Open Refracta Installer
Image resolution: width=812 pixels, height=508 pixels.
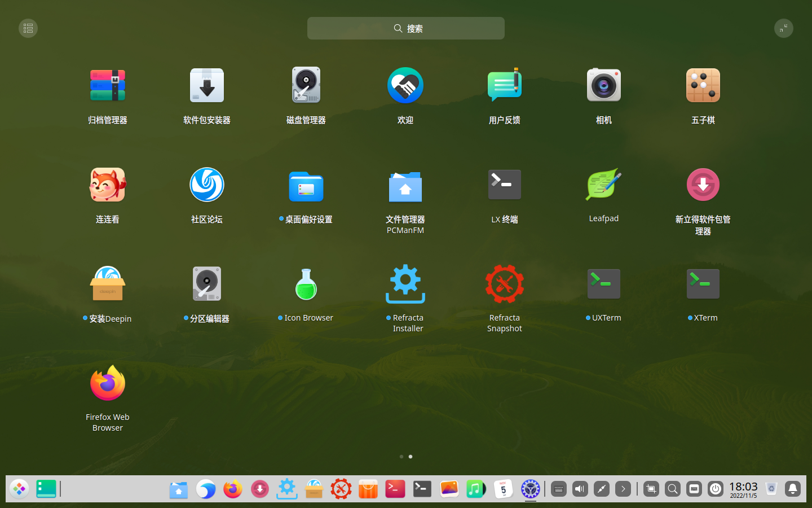tap(405, 284)
